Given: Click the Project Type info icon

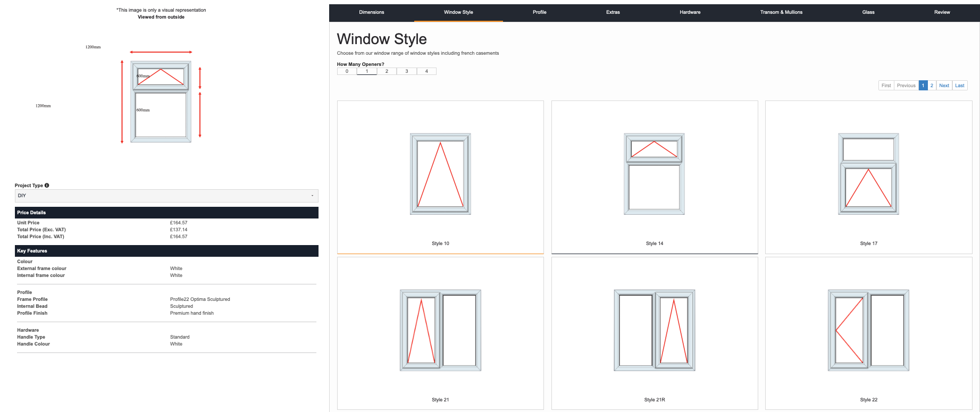Looking at the screenshot, I should point(47,186).
